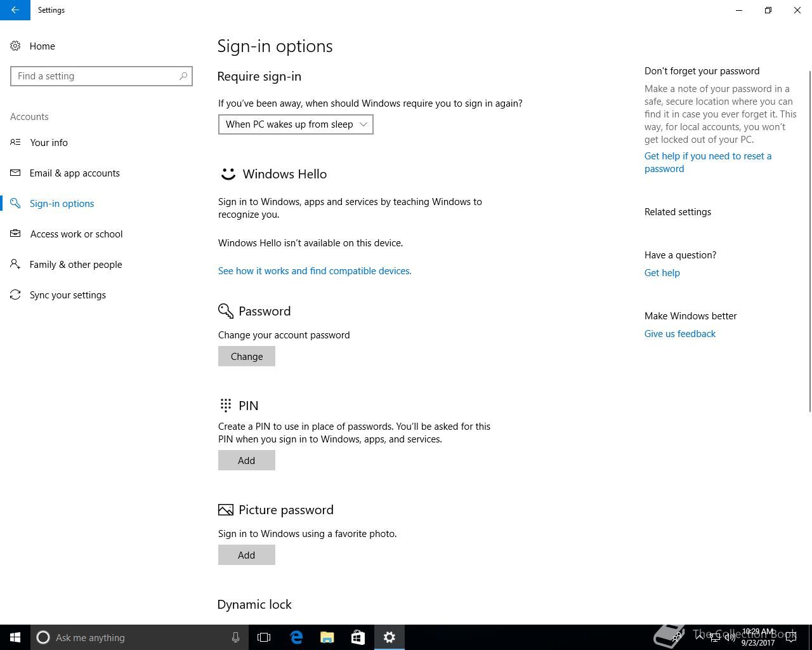Click the search magnifier in Find a setting
The height and width of the screenshot is (650, 812).
coord(183,76)
